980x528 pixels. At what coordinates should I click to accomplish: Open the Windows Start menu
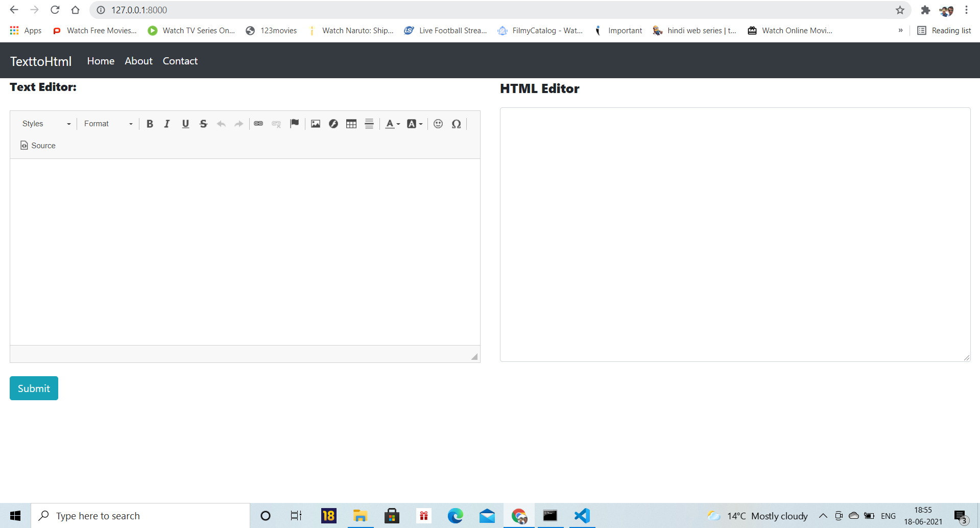click(x=15, y=516)
